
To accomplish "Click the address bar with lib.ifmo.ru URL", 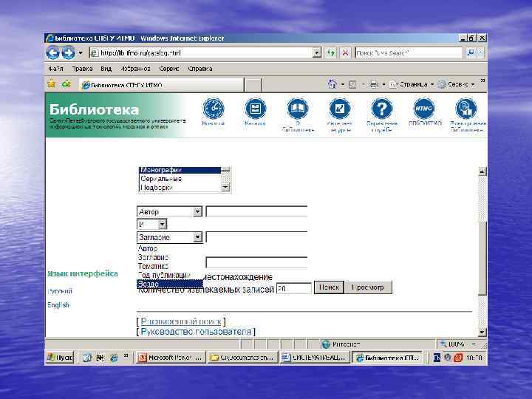I will [201, 53].
